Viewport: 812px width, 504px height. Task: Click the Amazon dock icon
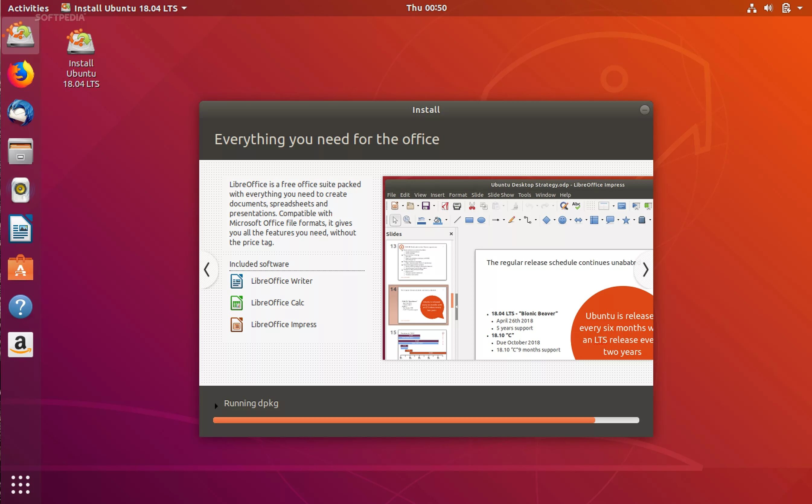(x=21, y=345)
